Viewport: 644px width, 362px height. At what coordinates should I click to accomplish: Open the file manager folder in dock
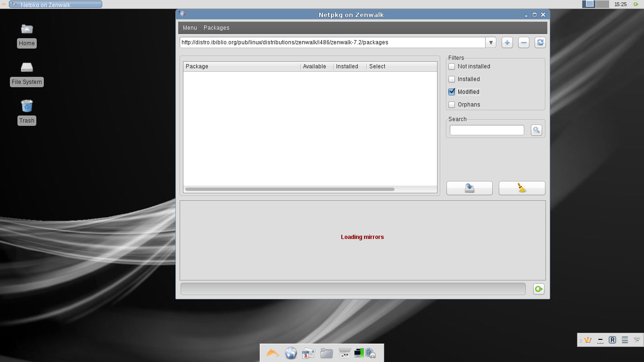pyautogui.click(x=326, y=353)
